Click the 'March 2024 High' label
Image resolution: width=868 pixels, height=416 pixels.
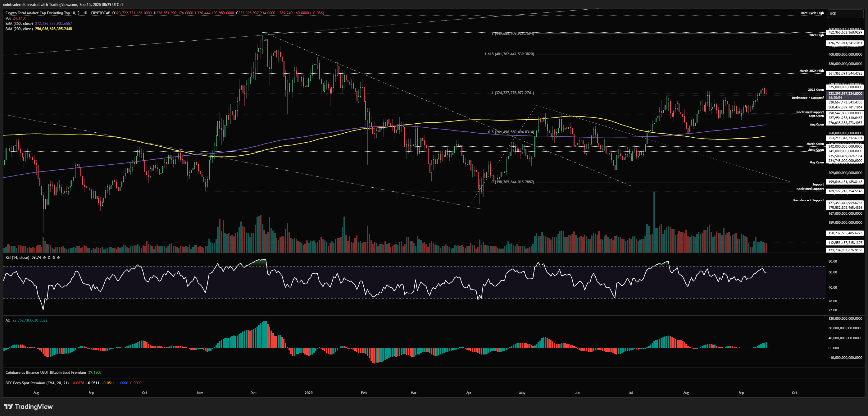click(x=811, y=71)
